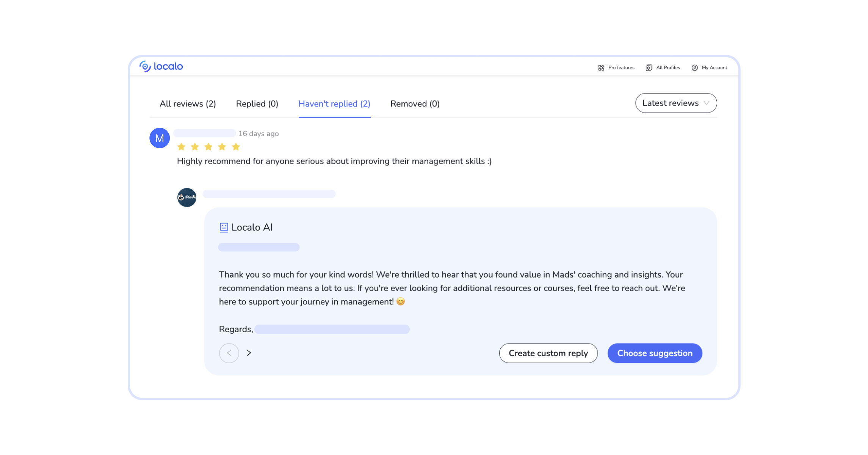
Task: Go back to the previous suggestion
Action: tap(229, 353)
